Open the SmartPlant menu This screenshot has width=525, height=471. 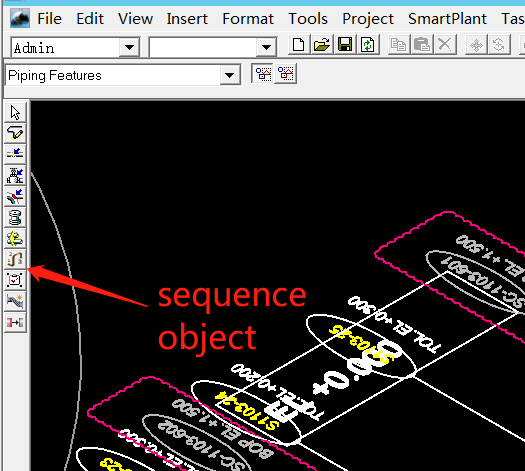447,19
